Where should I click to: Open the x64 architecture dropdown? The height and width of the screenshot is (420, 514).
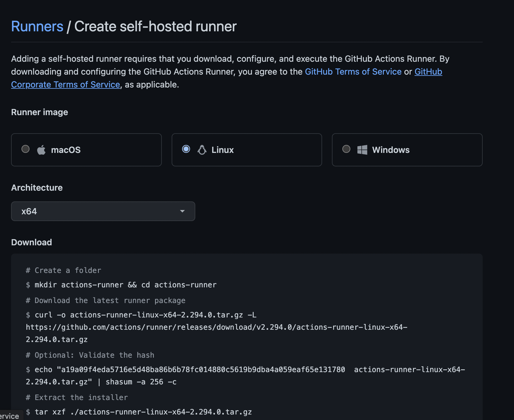103,211
